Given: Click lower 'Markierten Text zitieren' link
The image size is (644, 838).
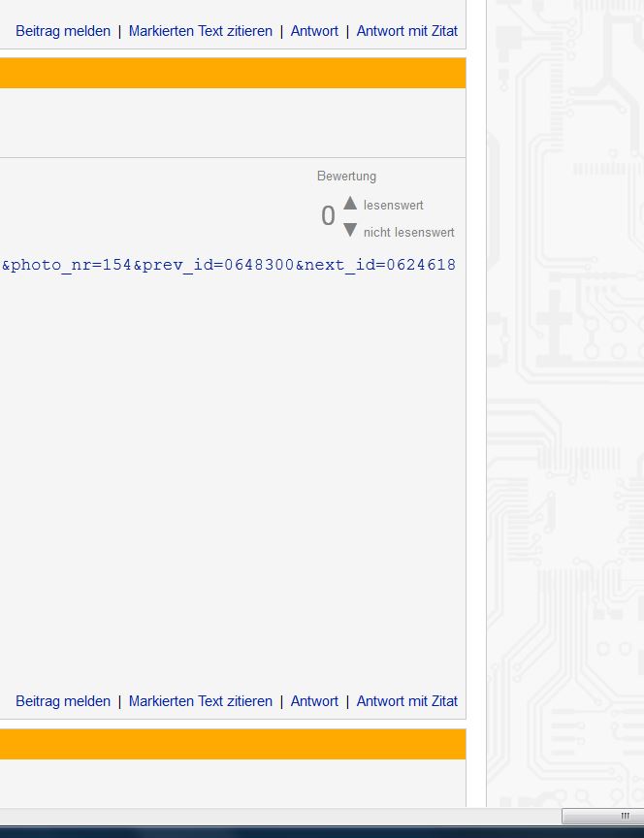Looking at the screenshot, I should (x=201, y=701).
